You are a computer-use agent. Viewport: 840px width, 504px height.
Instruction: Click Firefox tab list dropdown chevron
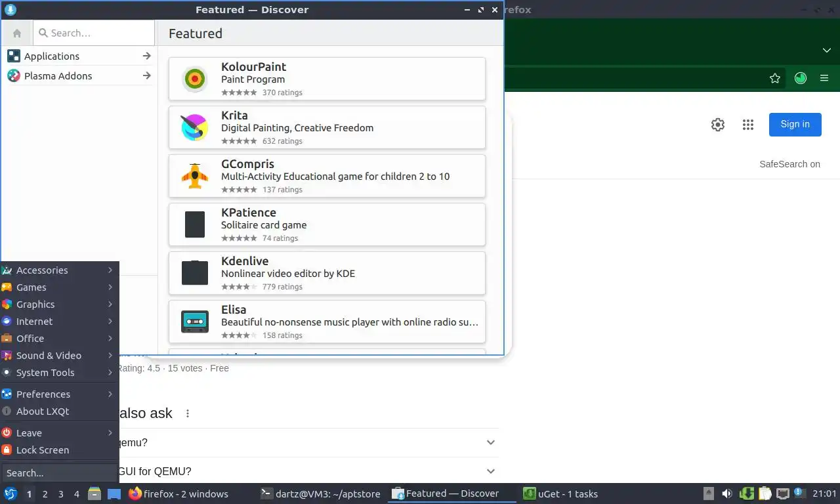click(x=827, y=51)
